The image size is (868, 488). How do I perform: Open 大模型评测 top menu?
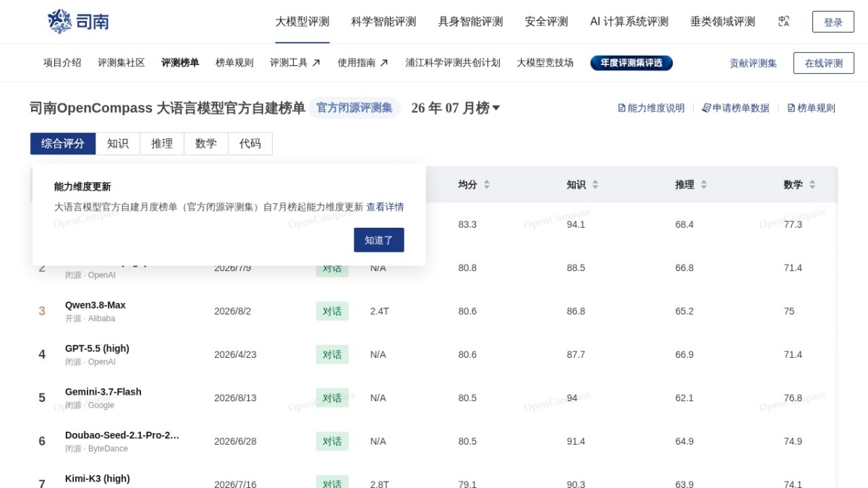pyautogui.click(x=302, y=22)
